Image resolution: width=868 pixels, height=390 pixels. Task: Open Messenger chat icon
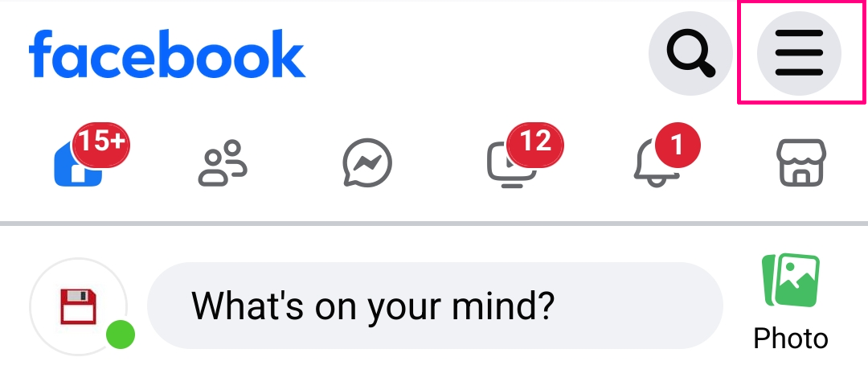(367, 163)
